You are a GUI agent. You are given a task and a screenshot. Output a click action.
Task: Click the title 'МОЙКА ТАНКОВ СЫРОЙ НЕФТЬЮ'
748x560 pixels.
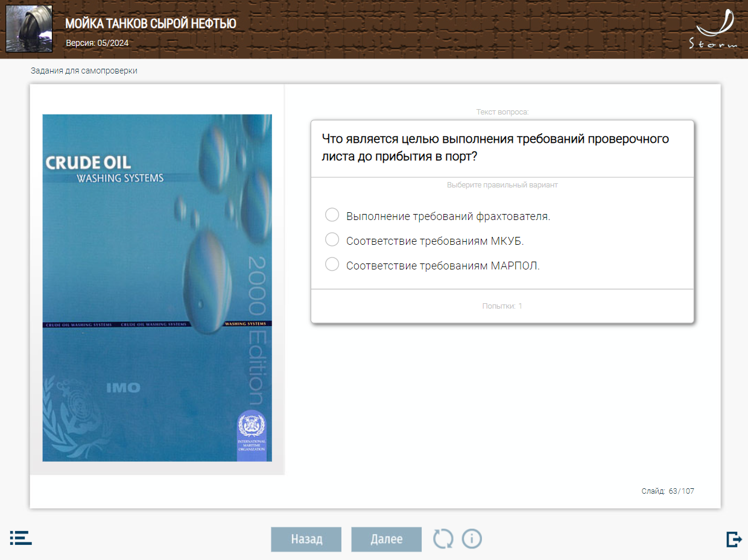point(150,24)
